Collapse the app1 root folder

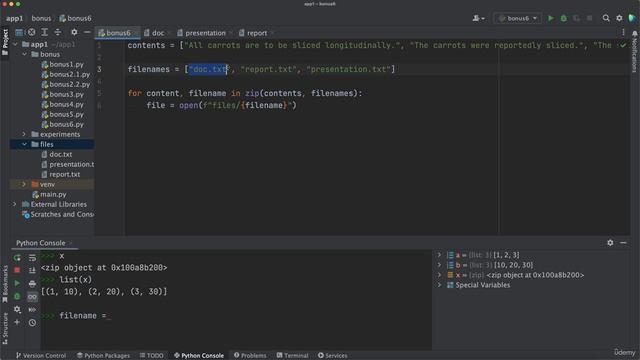tap(15, 44)
